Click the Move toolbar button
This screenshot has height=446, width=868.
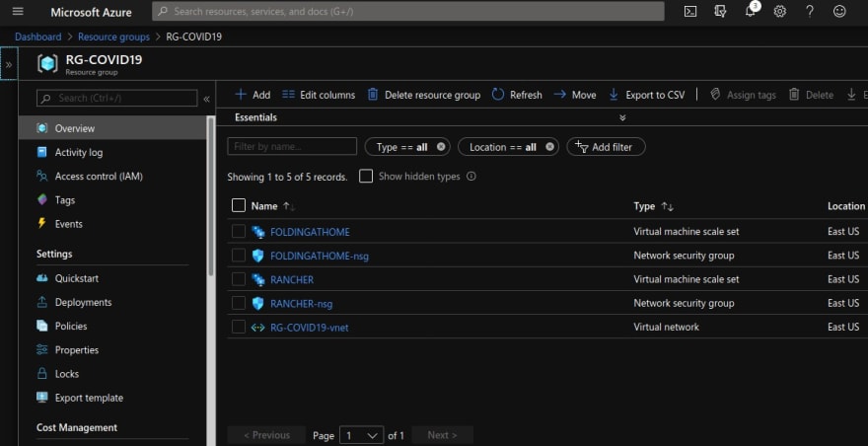pyautogui.click(x=575, y=95)
